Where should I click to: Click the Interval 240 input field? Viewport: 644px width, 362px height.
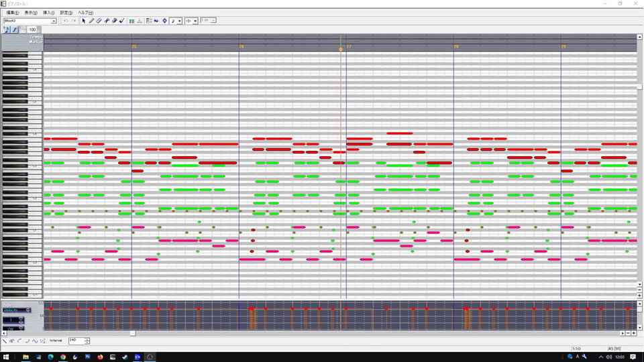pos(76,341)
